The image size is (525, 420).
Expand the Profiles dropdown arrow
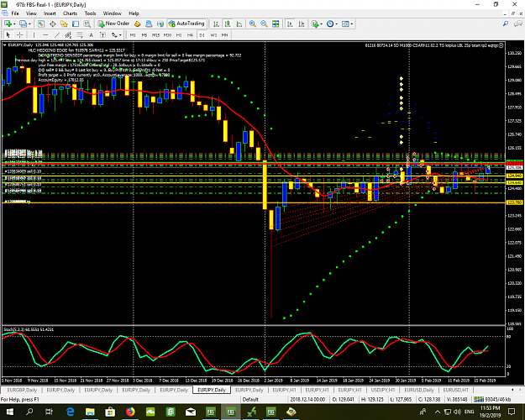click(x=29, y=24)
